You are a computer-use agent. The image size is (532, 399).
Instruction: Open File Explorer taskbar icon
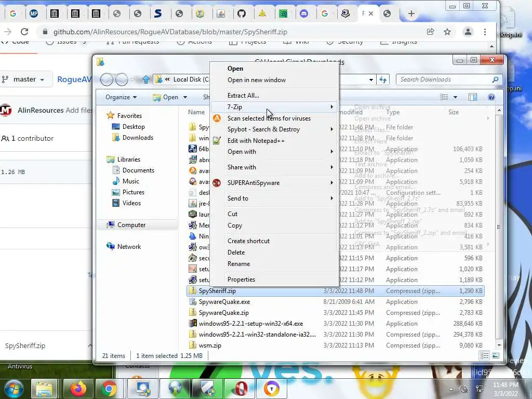click(x=44, y=389)
